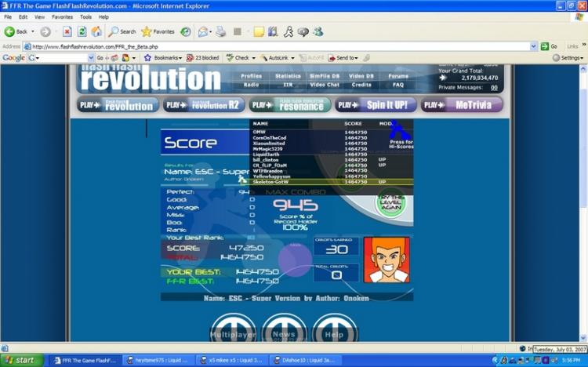
Task: Open the View menu
Action: point(39,17)
